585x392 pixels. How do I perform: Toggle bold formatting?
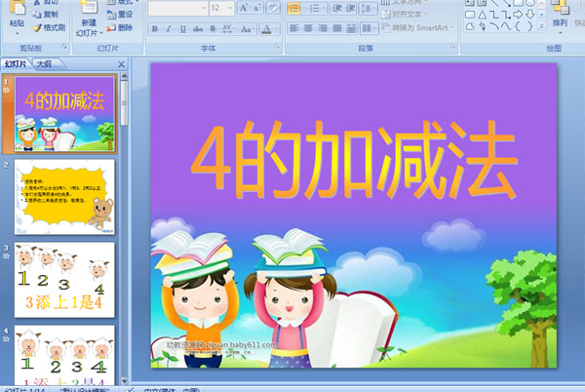click(155, 29)
